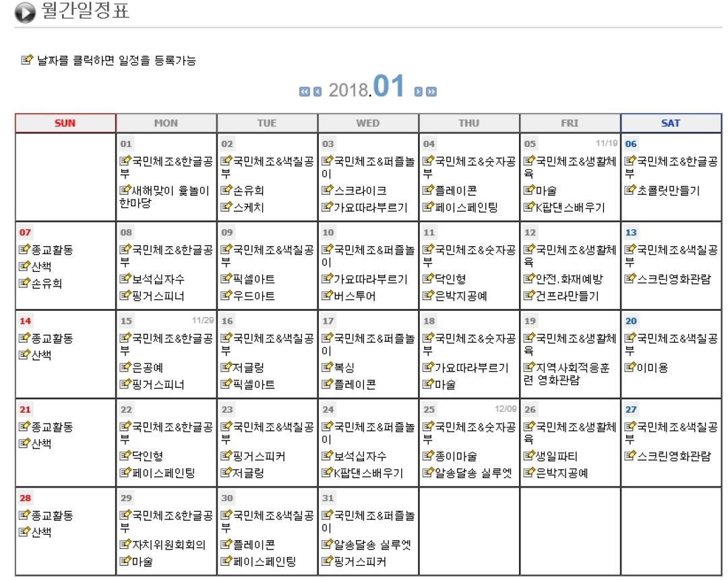Click edit icon beside 스케치 on the 2nd
Screen dimensions: 728x580
pyautogui.click(x=226, y=206)
